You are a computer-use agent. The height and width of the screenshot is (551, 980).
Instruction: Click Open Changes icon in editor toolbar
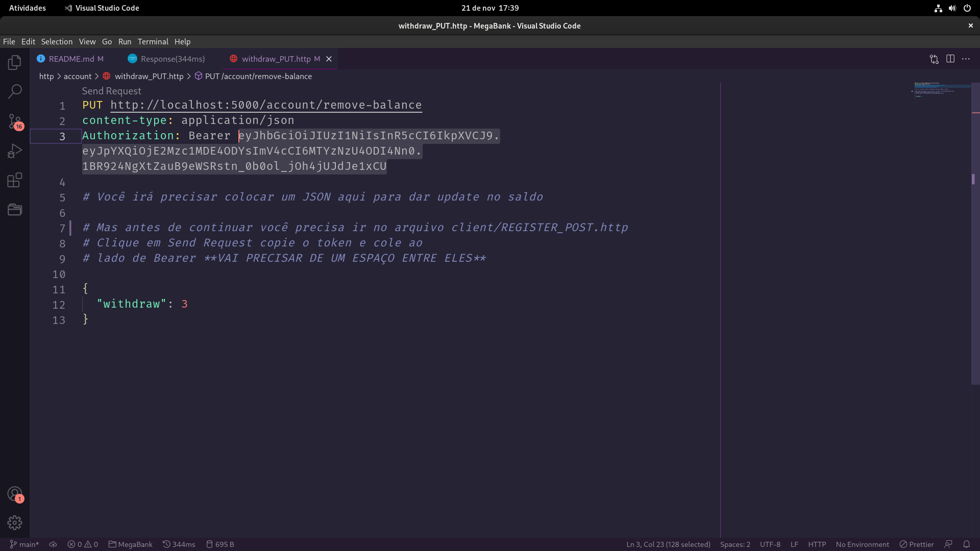934,59
